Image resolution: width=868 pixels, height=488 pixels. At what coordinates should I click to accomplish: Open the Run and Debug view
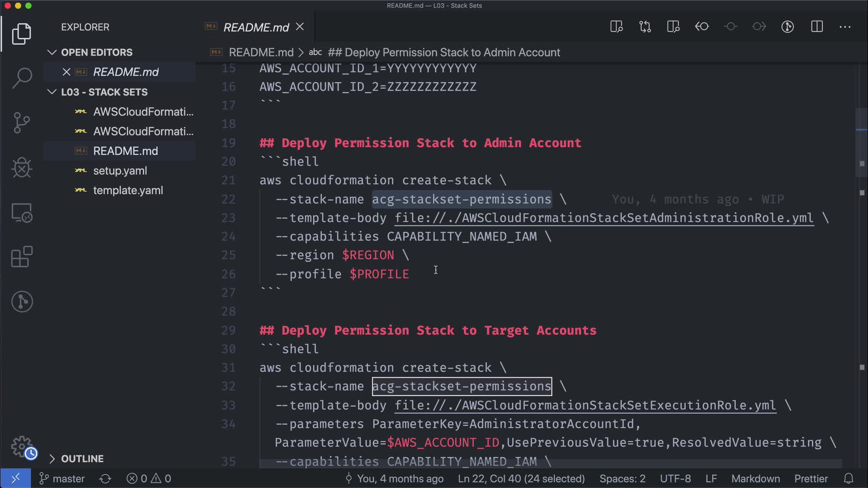pos(22,168)
